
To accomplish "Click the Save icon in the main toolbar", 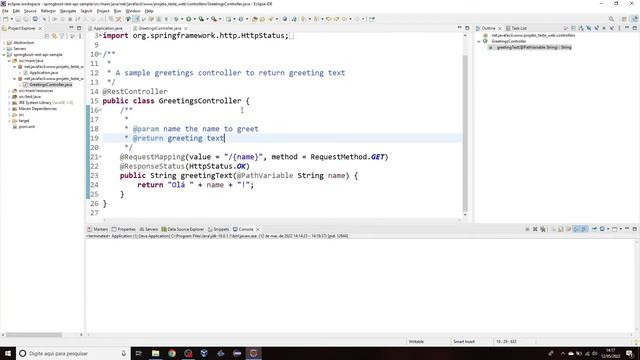I will tap(18, 19).
